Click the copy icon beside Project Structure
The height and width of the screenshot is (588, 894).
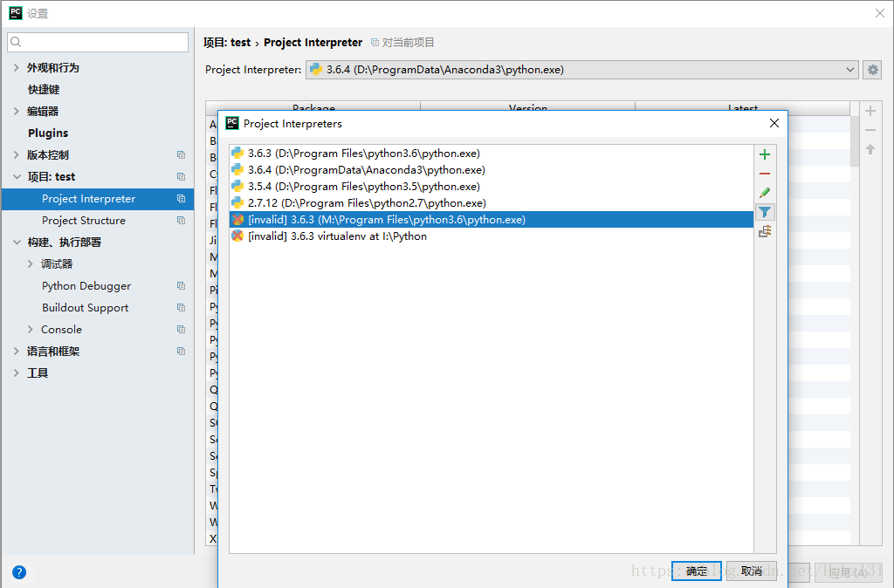pyautogui.click(x=181, y=221)
